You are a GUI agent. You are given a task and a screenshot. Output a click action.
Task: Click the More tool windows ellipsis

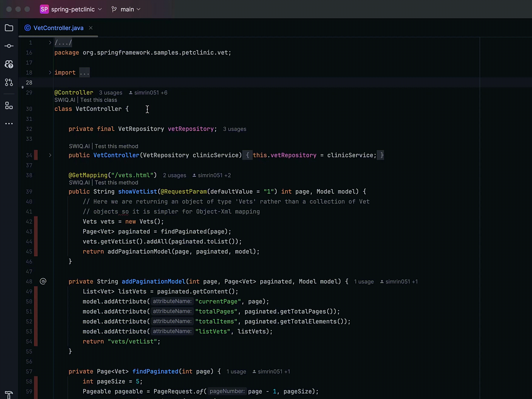[9, 124]
